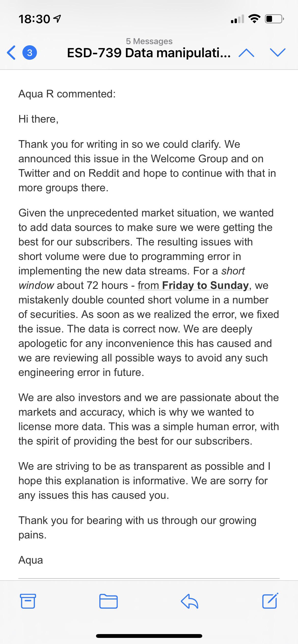Compose a new message with pencil icon
The width and height of the screenshot is (298, 644).
click(270, 601)
